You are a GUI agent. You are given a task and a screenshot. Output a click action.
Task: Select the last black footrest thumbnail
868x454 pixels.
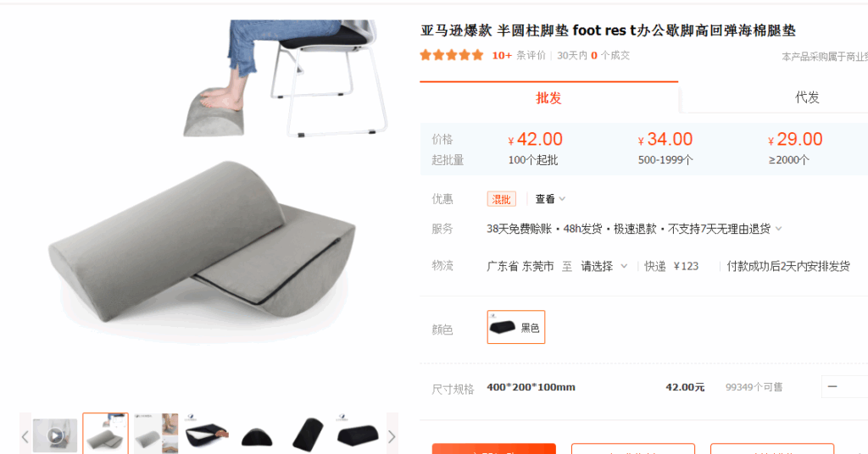tap(358, 435)
